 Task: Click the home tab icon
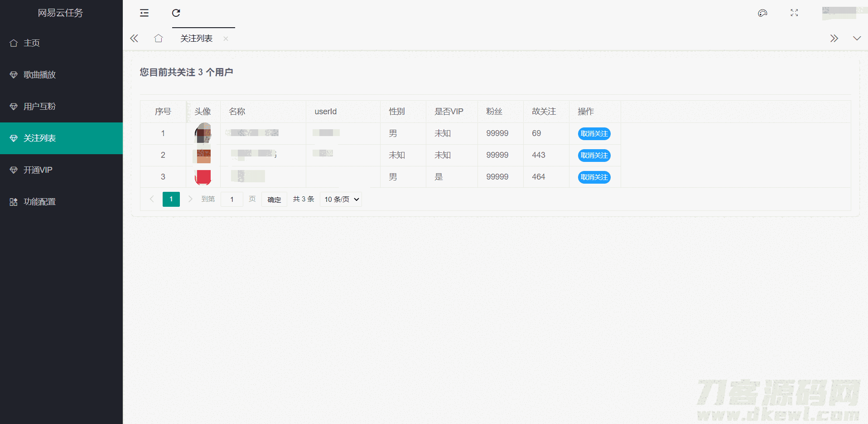(158, 39)
